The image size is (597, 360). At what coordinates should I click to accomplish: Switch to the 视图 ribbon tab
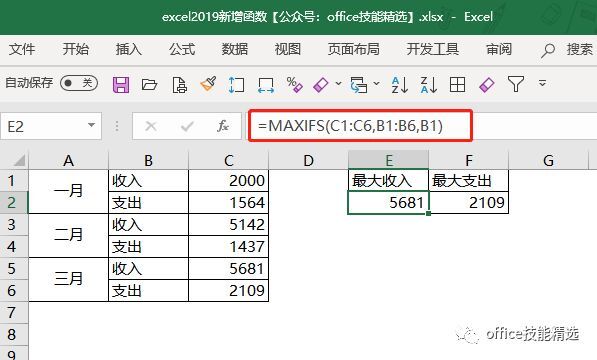pyautogui.click(x=288, y=49)
